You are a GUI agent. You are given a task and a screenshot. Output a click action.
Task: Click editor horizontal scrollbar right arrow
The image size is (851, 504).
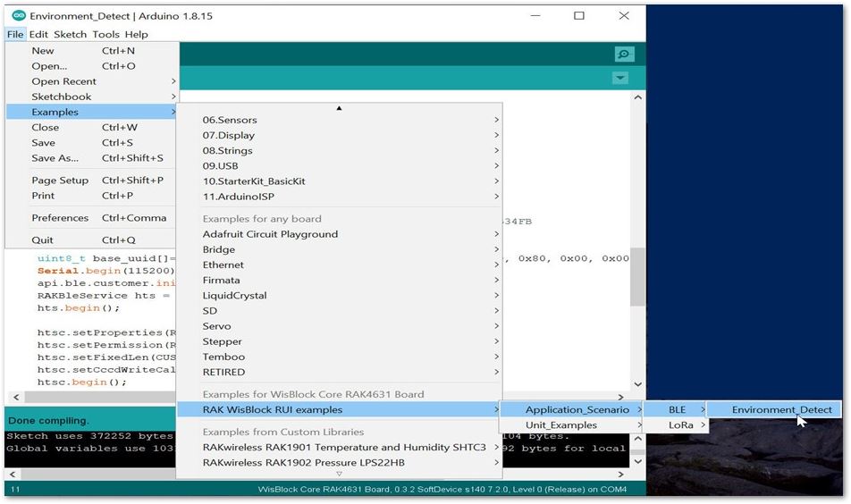621,397
